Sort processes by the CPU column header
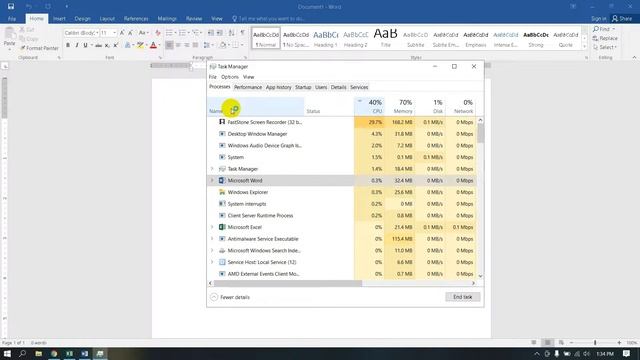This screenshot has height=360, width=640. click(370, 106)
